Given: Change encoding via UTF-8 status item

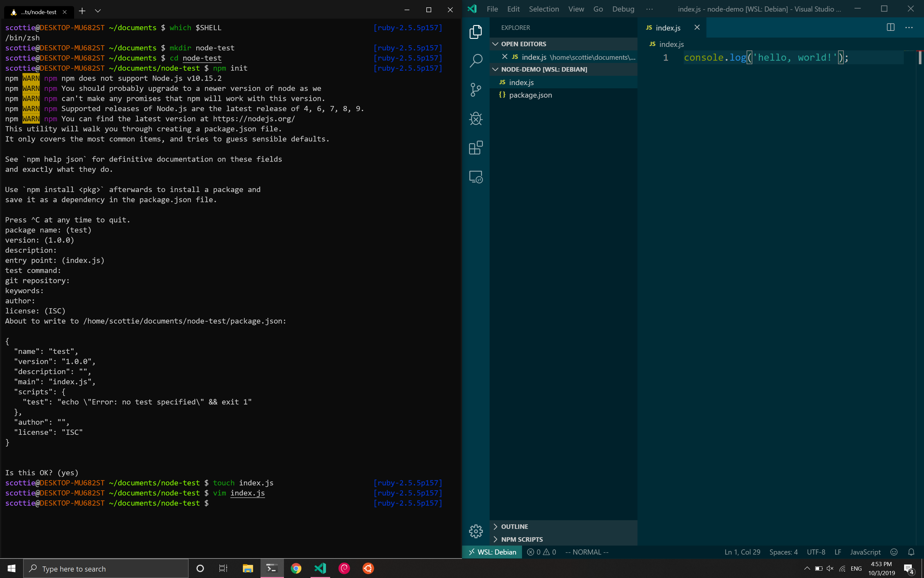Looking at the screenshot, I should click(x=816, y=552).
